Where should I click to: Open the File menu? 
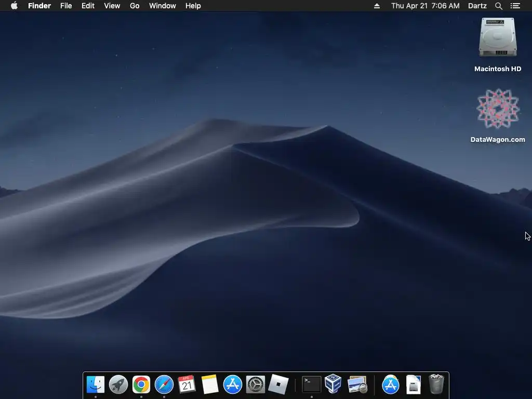click(66, 6)
